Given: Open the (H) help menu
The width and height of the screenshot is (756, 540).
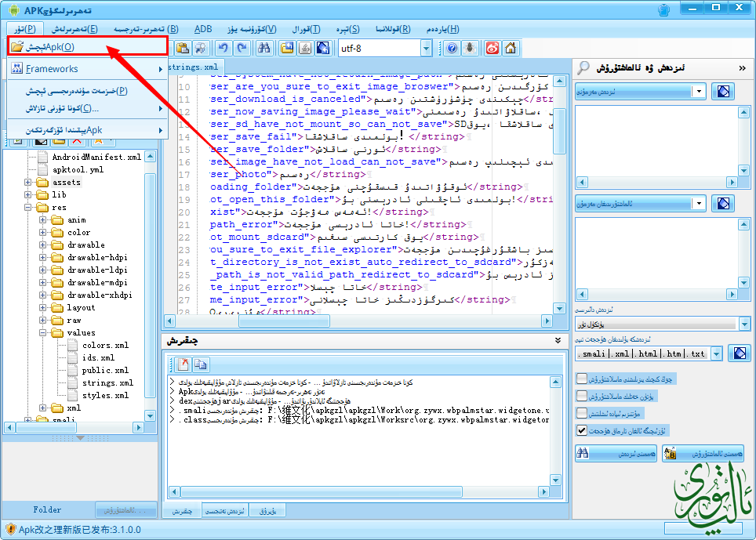Looking at the screenshot, I should pyautogui.click(x=442, y=29).
